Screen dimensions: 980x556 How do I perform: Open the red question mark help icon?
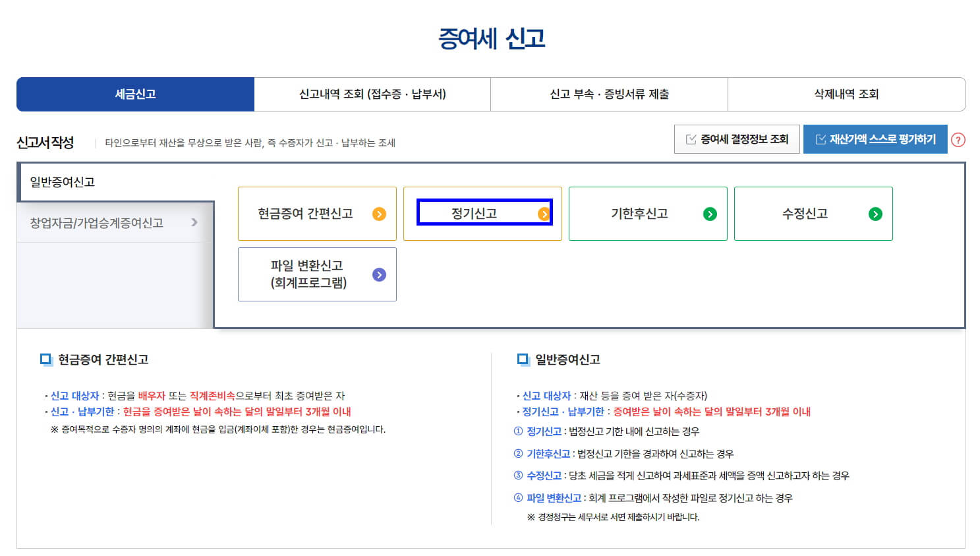(958, 140)
